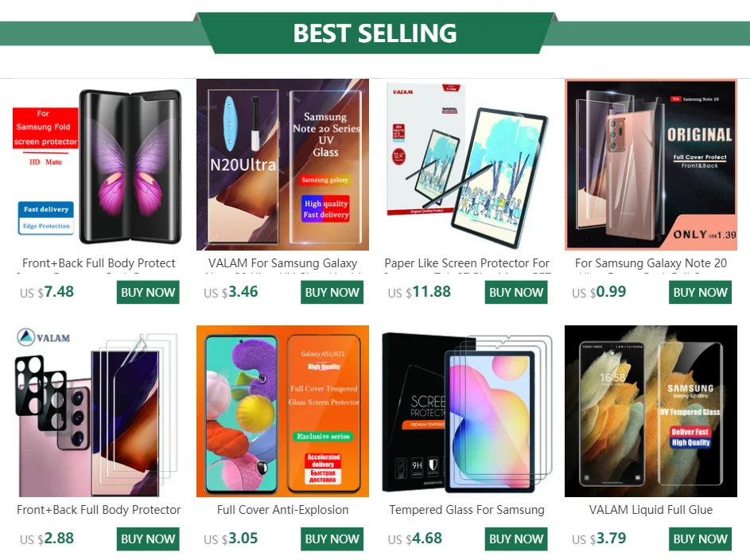750x560 pixels.
Task: Open the 'Paper Like Screen Protector For' title link
Action: point(467,263)
